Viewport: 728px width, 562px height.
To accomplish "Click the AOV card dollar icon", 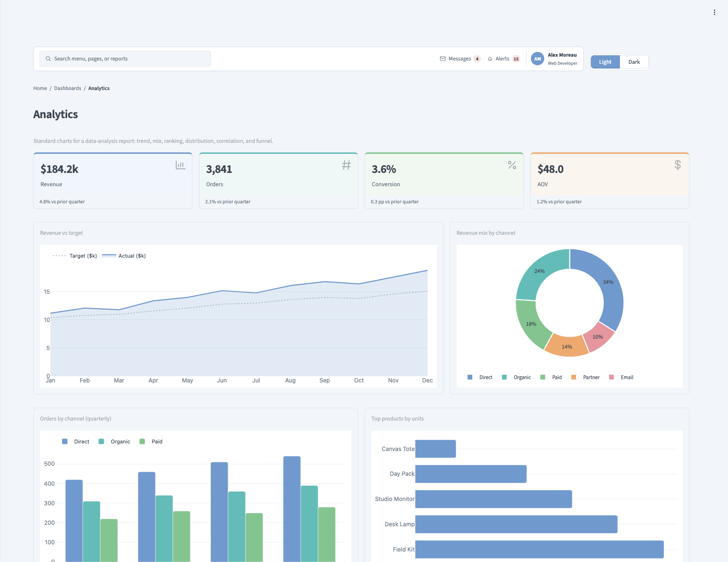I will 678,165.
